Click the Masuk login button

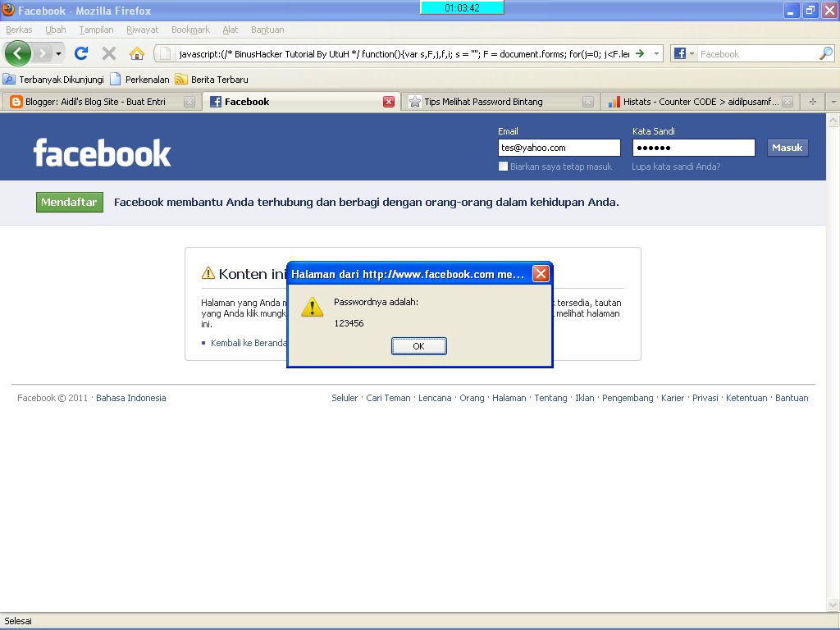click(787, 148)
